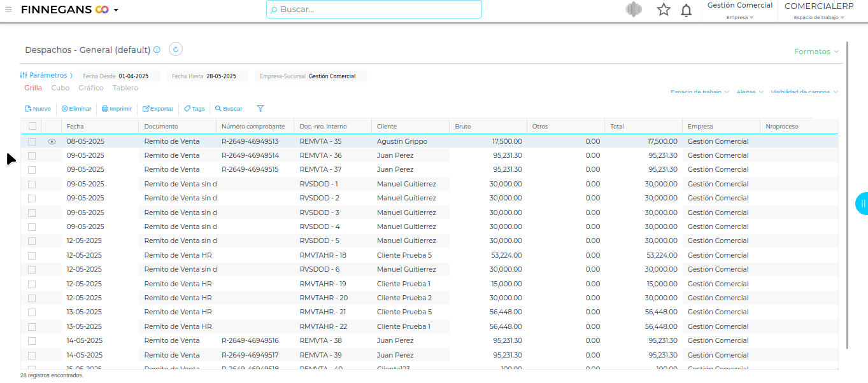Switch to the Grilla tab
This screenshot has width=868, height=383.
33,88
